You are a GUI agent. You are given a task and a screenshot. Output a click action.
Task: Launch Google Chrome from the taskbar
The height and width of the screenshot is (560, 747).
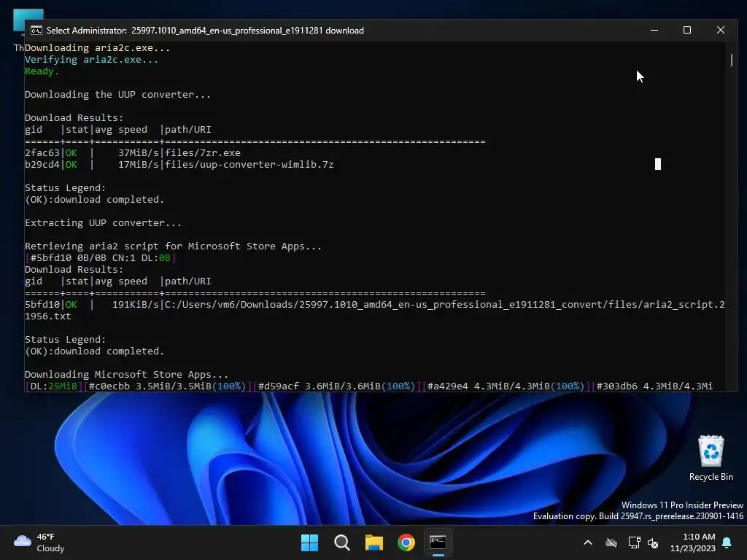[x=406, y=542]
